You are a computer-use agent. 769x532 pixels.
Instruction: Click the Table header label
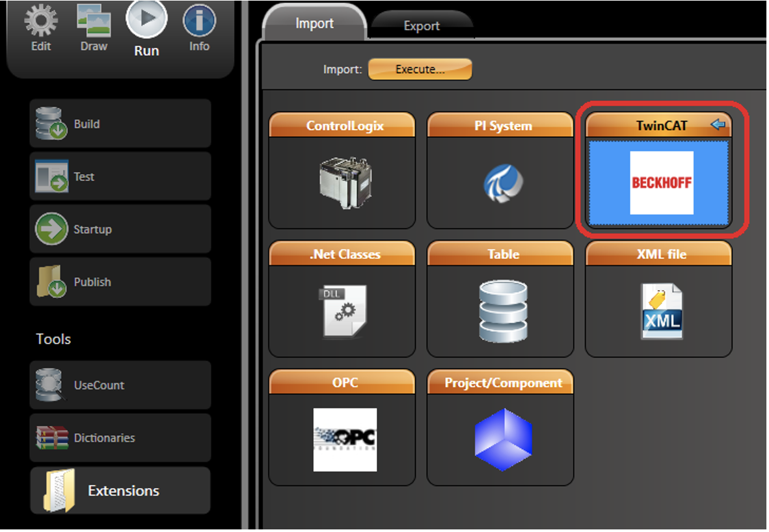(503, 254)
